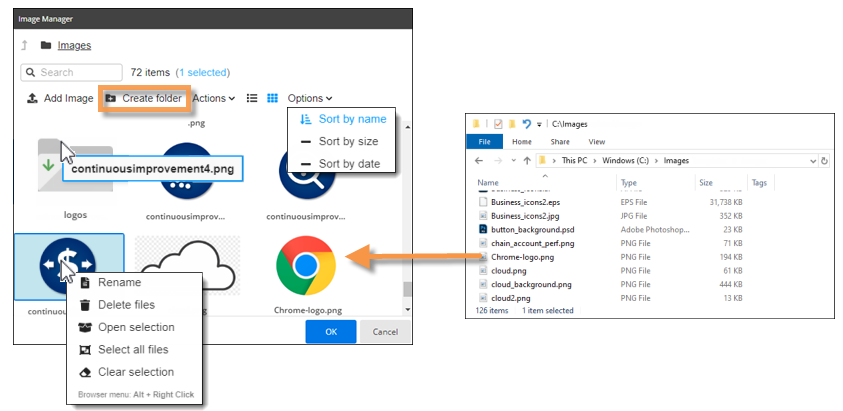Viewport: 843px width, 411px height.
Task: Choose Sort by name option
Action: click(x=351, y=119)
